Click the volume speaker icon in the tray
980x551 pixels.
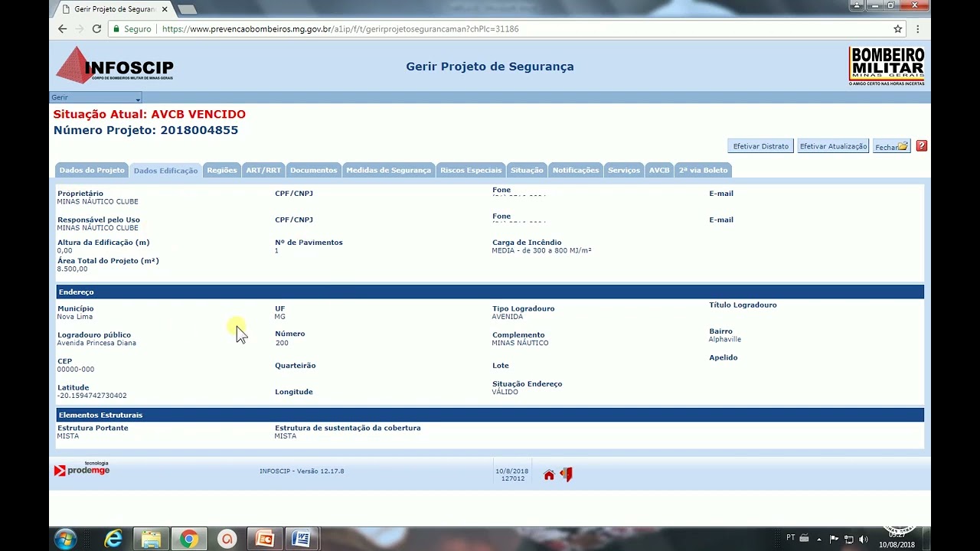point(863,540)
